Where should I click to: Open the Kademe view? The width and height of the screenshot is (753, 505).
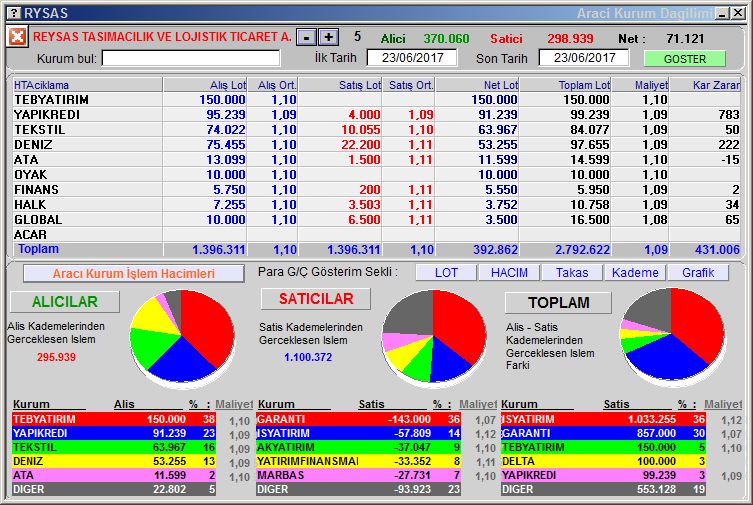pyautogui.click(x=635, y=273)
